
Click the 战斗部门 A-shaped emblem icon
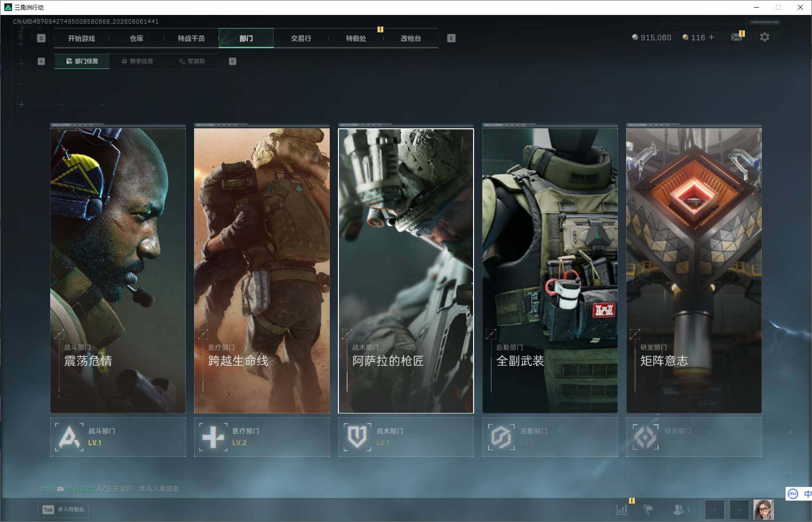tap(69, 437)
